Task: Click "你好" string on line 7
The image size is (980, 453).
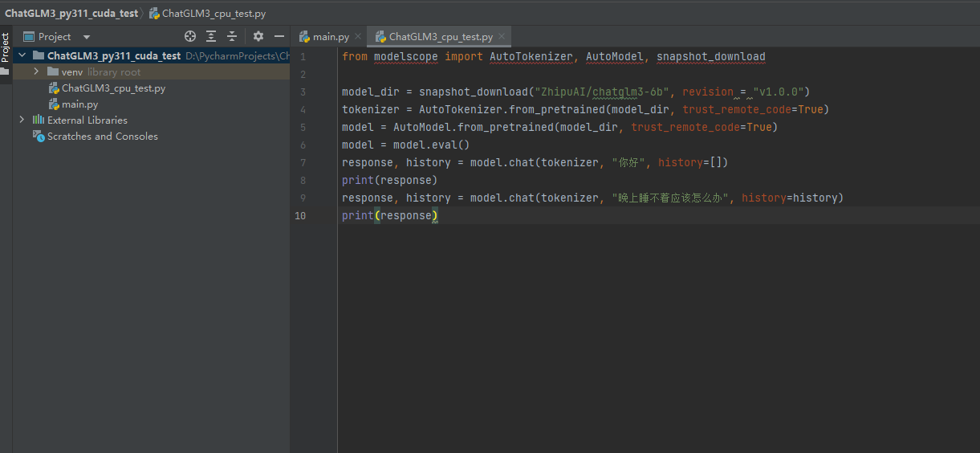Action: click(x=628, y=162)
